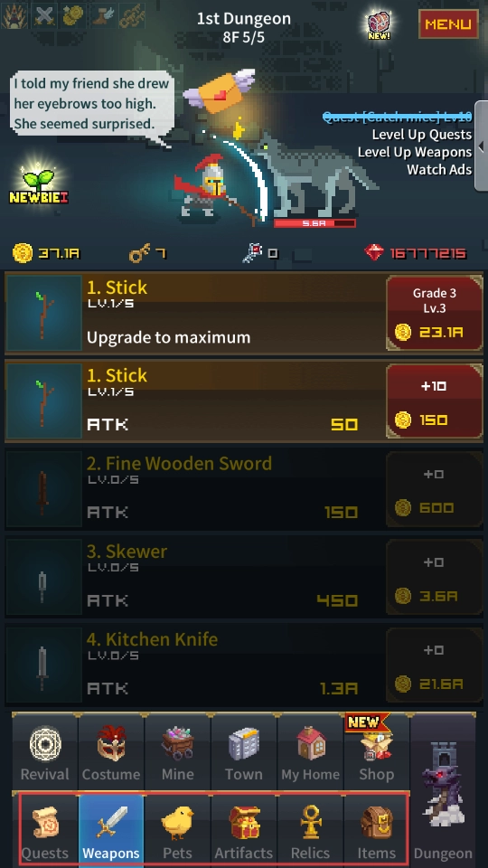
Task: Open My Home house icon
Action: click(310, 753)
